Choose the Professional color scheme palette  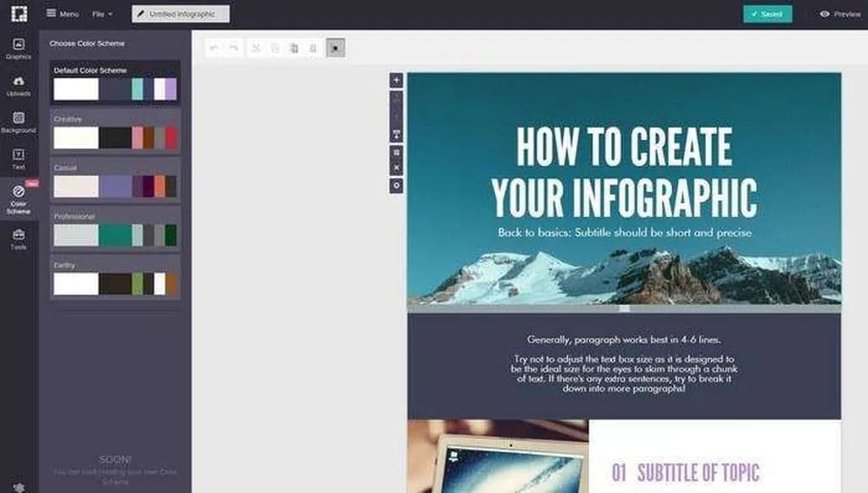pyautogui.click(x=114, y=235)
